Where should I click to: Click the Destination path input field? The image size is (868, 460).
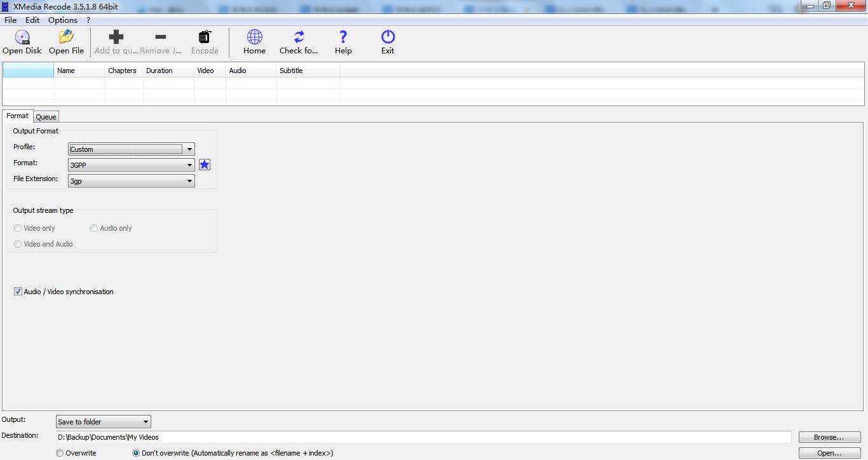[x=423, y=437]
